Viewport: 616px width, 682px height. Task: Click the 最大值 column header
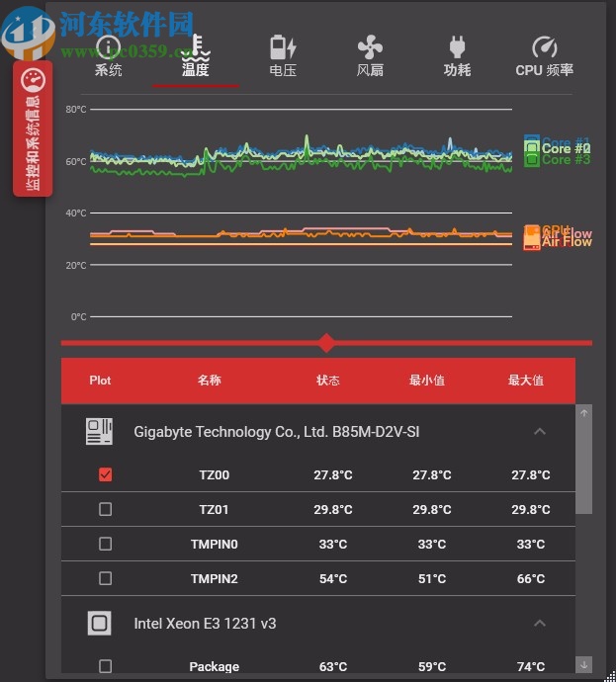coord(525,381)
